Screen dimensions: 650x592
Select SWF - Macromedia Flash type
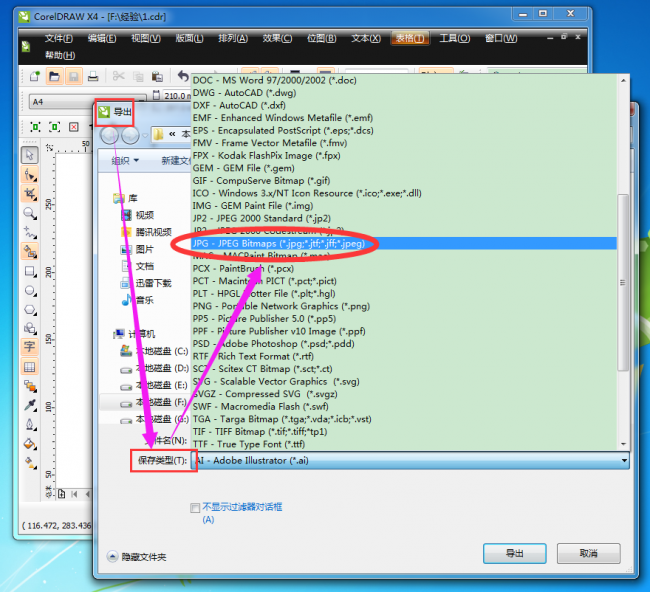[404, 406]
